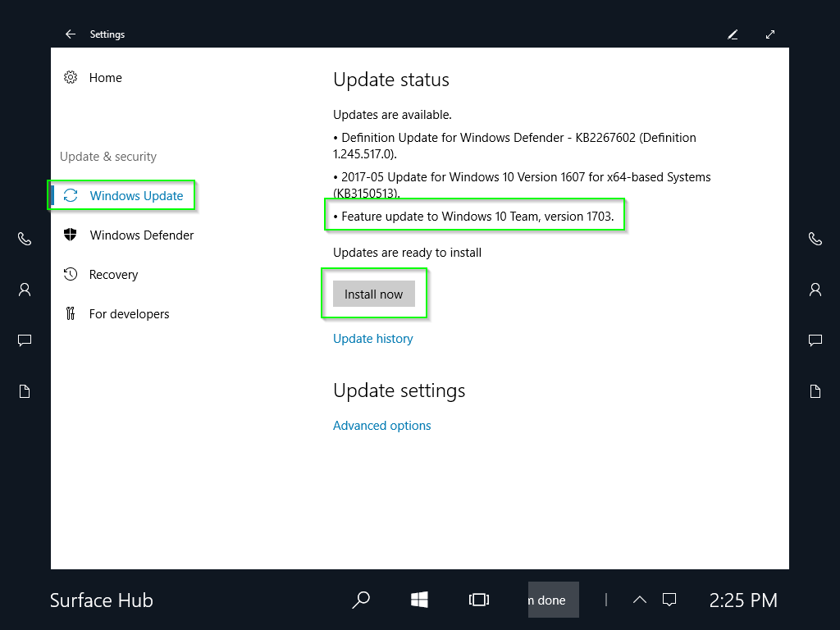Screen dimensions: 840x630
Task: Click the expand window arrows icon
Action: [x=770, y=34]
